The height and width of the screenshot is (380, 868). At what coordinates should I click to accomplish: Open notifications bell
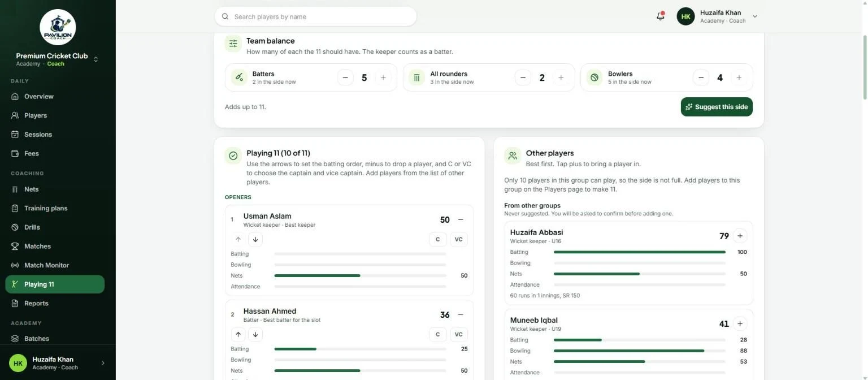click(660, 16)
